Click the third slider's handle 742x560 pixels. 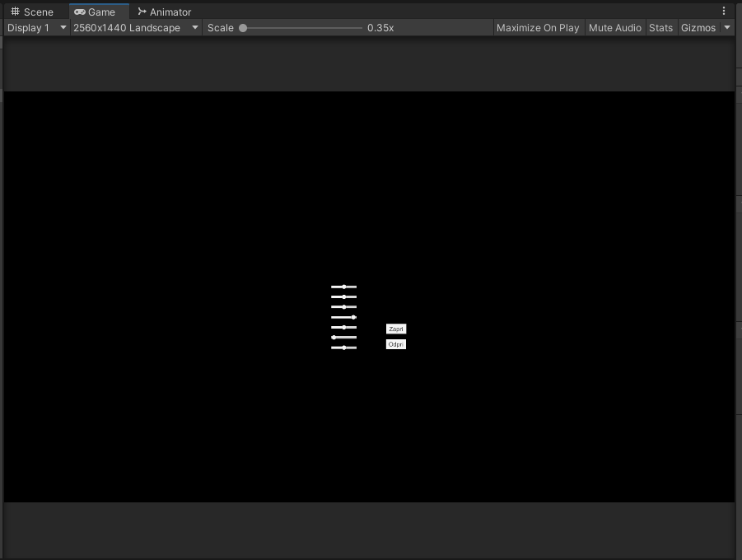(x=344, y=307)
